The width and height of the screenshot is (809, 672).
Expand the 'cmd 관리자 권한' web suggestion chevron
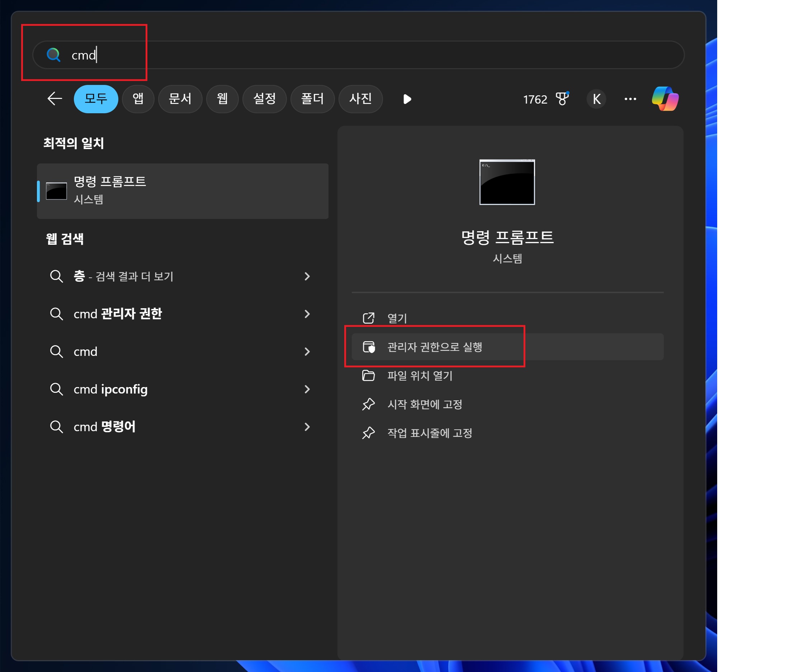click(307, 314)
